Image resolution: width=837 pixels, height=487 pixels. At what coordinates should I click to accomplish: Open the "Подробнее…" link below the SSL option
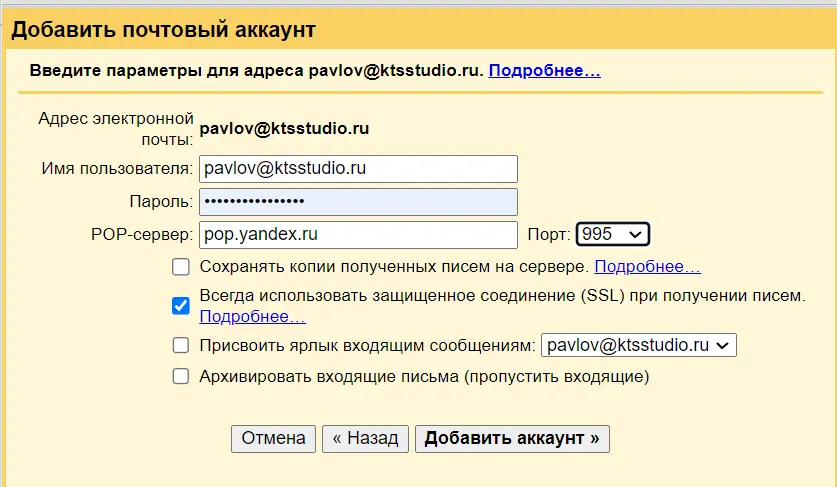[x=252, y=317]
